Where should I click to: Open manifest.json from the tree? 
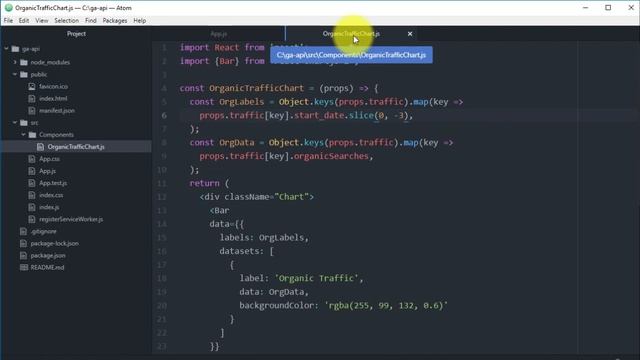[x=57, y=111]
